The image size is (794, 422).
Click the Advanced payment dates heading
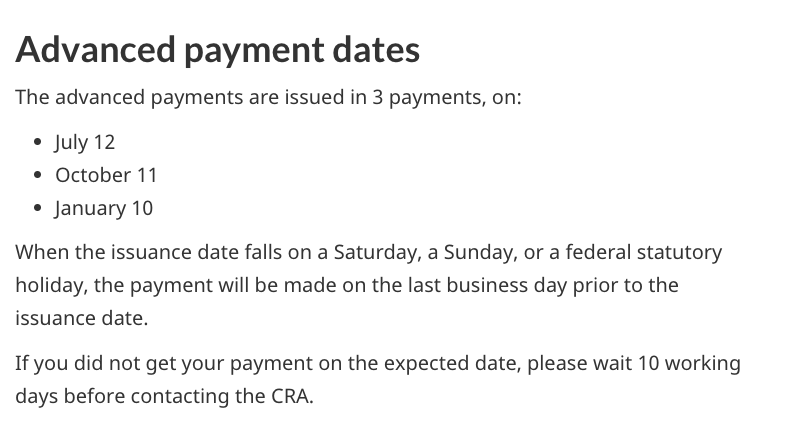217,50
